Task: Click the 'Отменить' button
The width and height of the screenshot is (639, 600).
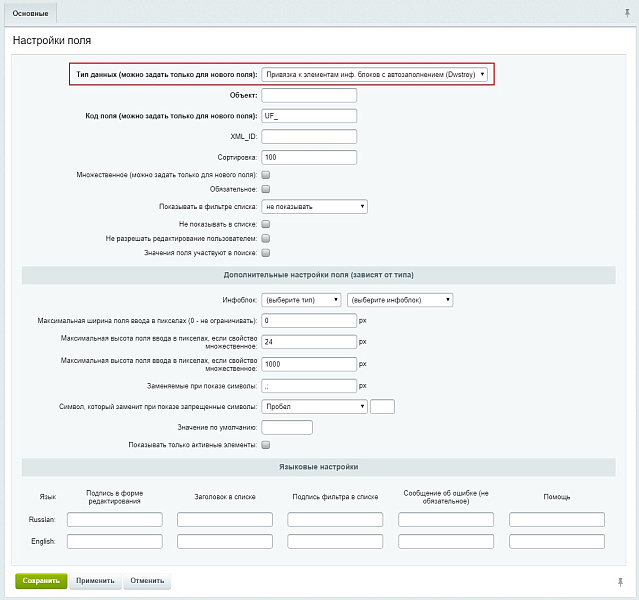Action: click(x=147, y=581)
